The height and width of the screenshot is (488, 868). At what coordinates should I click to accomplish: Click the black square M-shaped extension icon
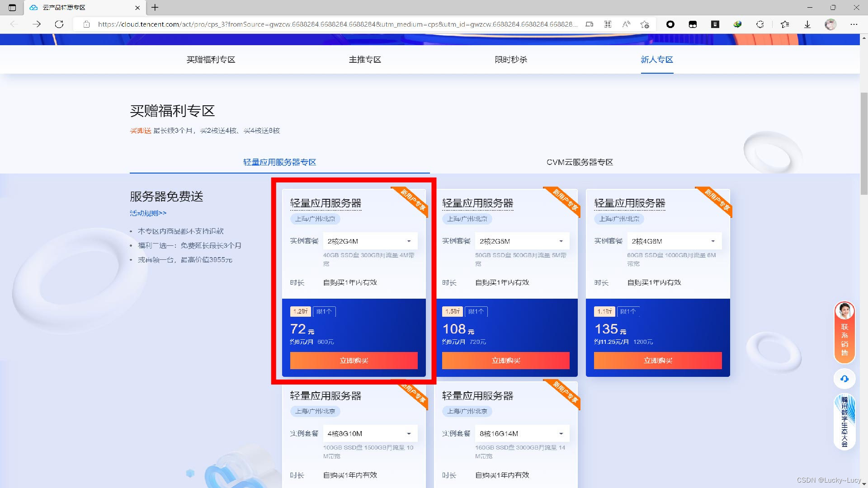[693, 24]
